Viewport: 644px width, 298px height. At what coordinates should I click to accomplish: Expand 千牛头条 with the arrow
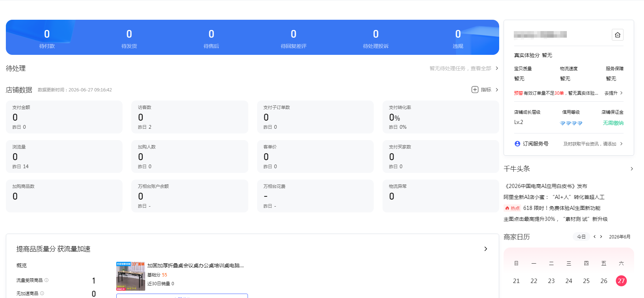point(632,169)
